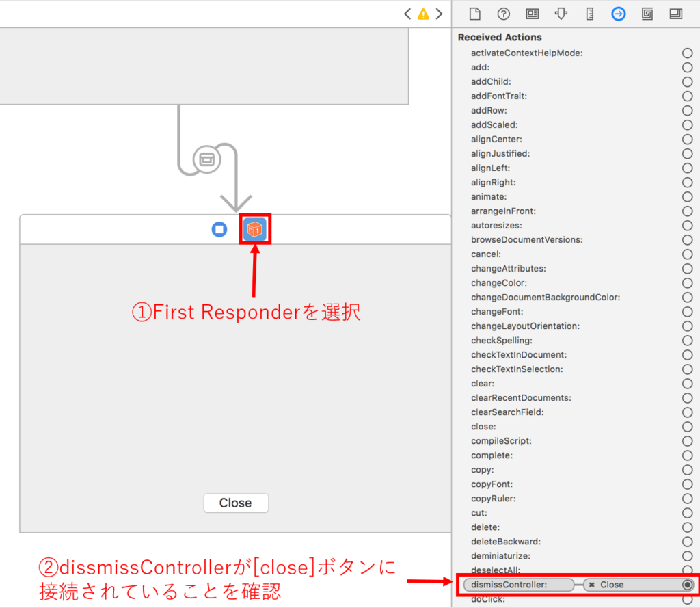Viewport: 700px width, 608px height.
Task: Select the blue View Controller icon
Action: pos(219,230)
